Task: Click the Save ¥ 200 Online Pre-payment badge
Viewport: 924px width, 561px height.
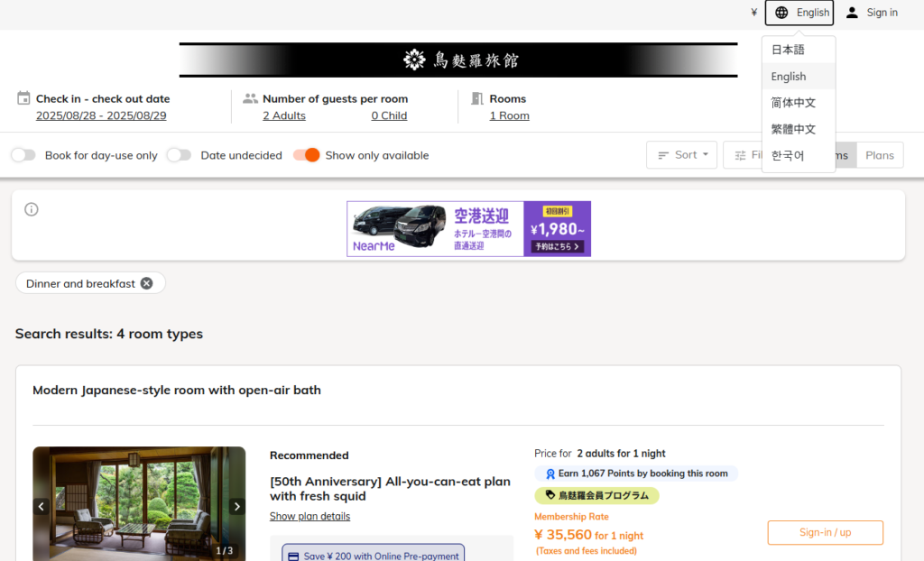Action: [373, 554]
